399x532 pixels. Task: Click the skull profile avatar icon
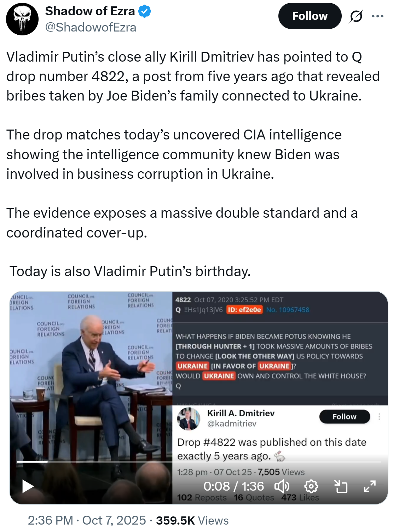click(x=23, y=18)
